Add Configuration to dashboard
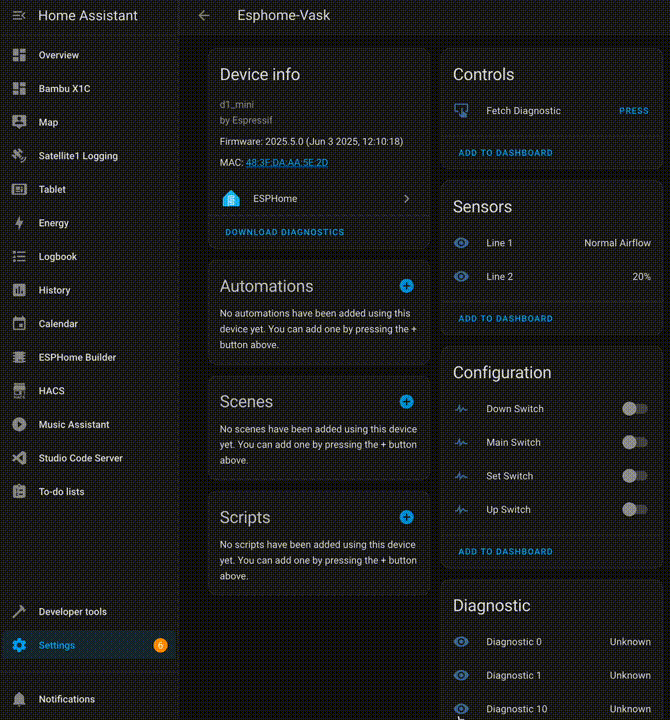The image size is (670, 720). pos(505,551)
